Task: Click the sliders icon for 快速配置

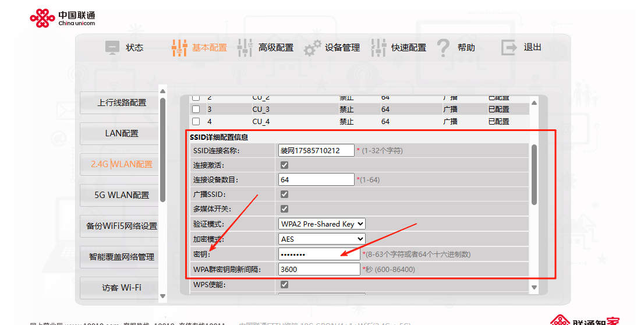Action: (x=378, y=48)
